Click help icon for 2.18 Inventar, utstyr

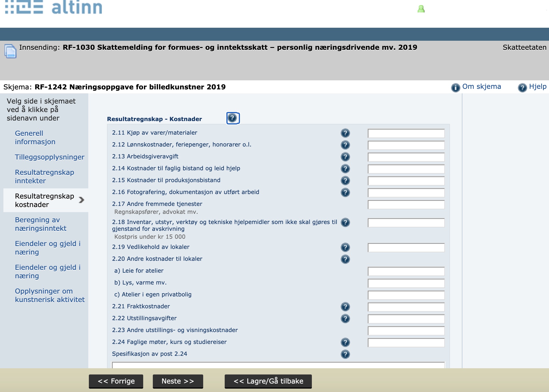[x=345, y=222]
